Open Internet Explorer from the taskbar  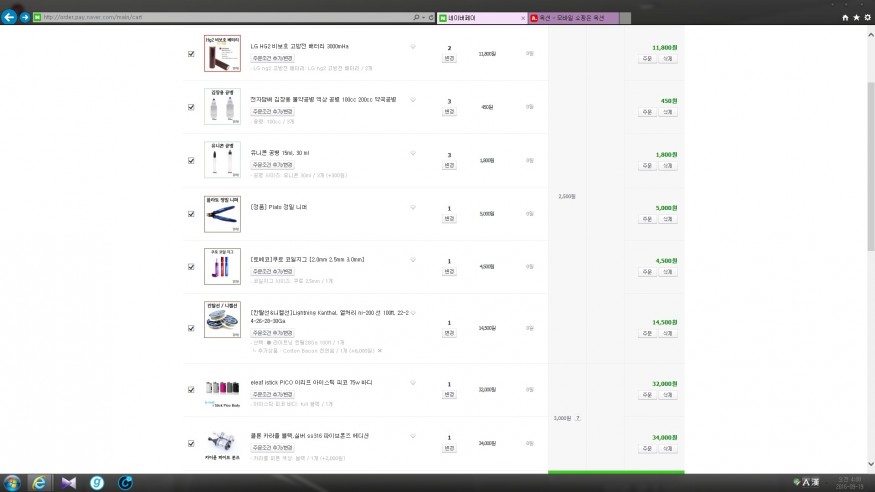coord(39,483)
